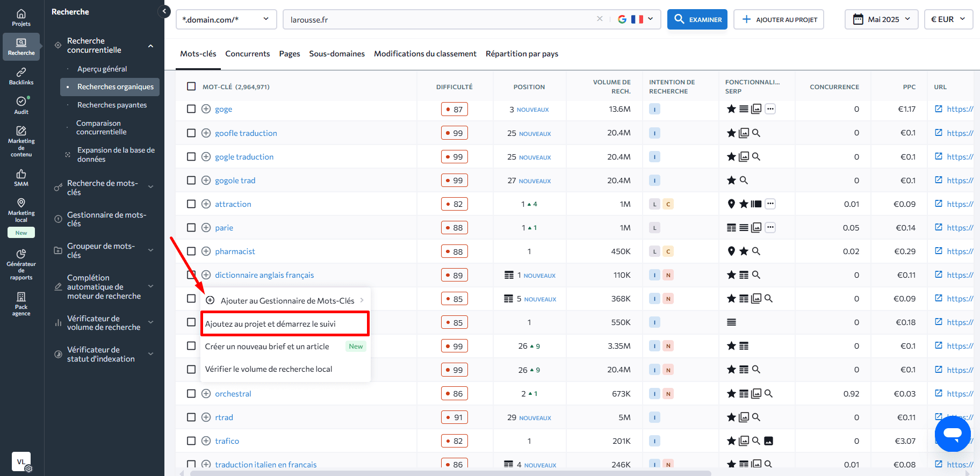The width and height of the screenshot is (980, 476).
Task: Click plus icon next to attraction
Action: pyautogui.click(x=206, y=204)
